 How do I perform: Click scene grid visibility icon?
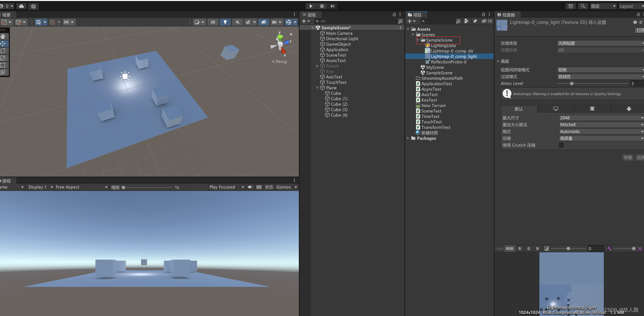pyautogui.click(x=39, y=22)
